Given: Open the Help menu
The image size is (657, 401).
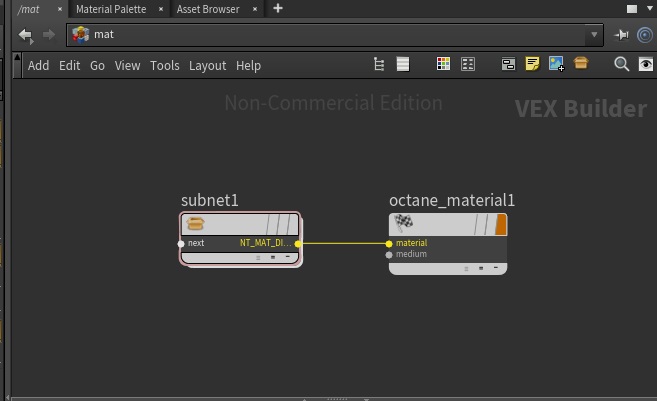Looking at the screenshot, I should [x=248, y=65].
